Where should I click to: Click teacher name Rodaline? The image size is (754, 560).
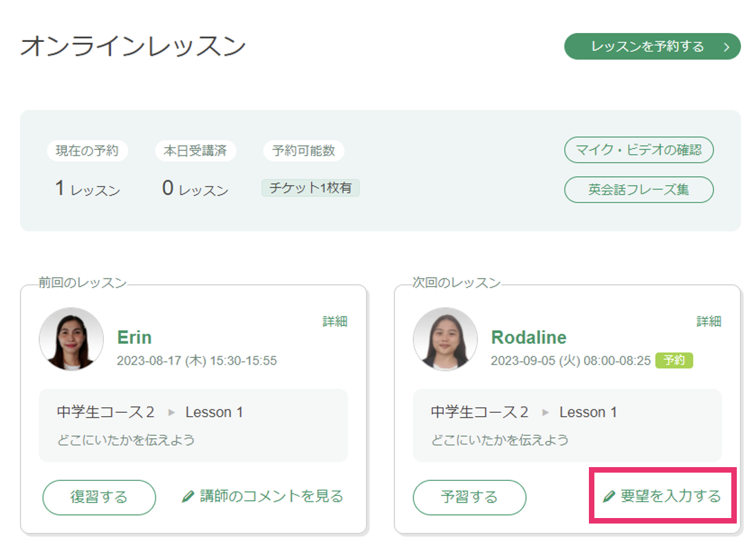pos(528,338)
